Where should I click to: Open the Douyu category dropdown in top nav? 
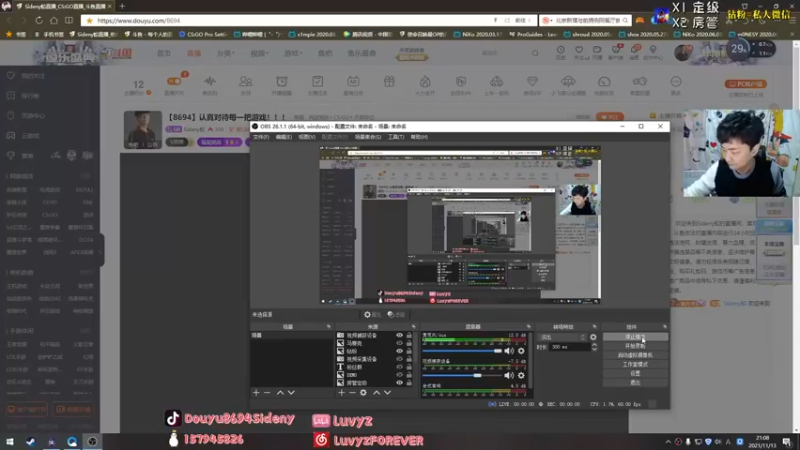pyautogui.click(x=226, y=53)
